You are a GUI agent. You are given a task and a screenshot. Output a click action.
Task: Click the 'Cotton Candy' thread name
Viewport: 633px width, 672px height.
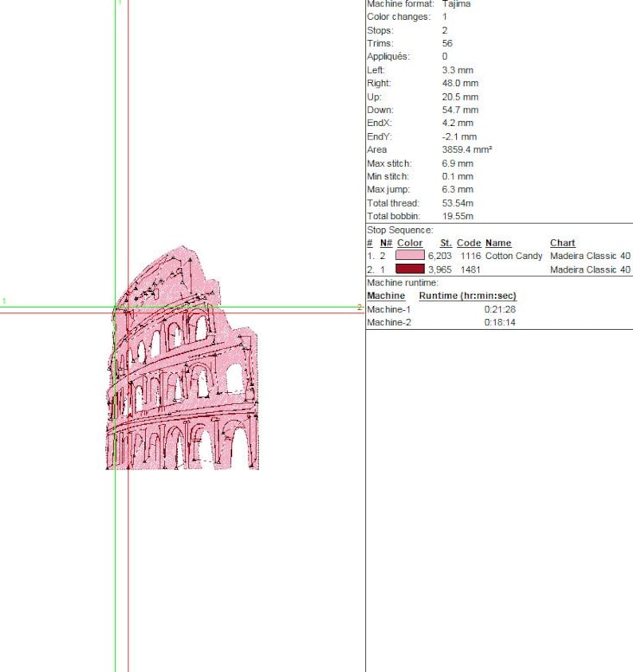[514, 256]
